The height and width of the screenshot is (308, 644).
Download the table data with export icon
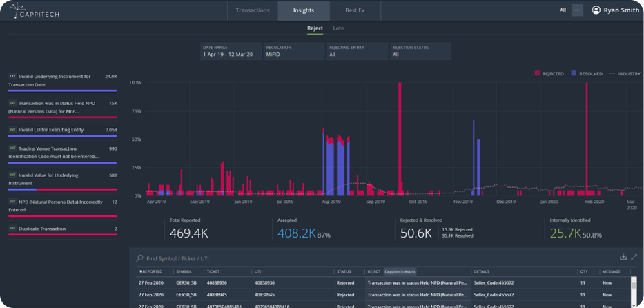623,257
